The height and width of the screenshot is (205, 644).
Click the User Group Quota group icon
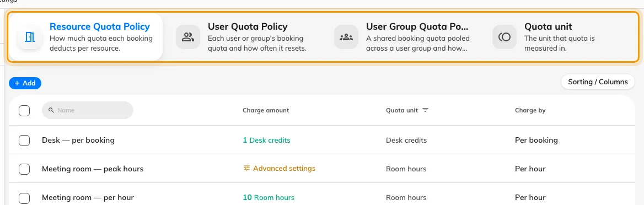346,37
